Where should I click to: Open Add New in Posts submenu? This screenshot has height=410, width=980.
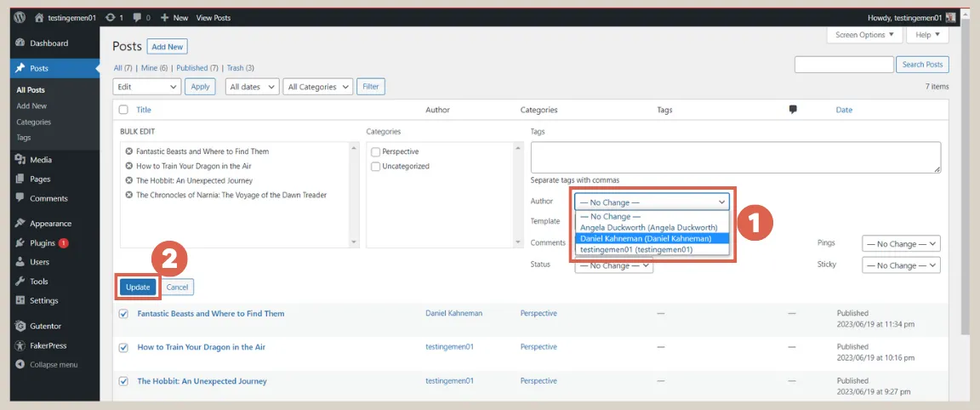coord(31,106)
